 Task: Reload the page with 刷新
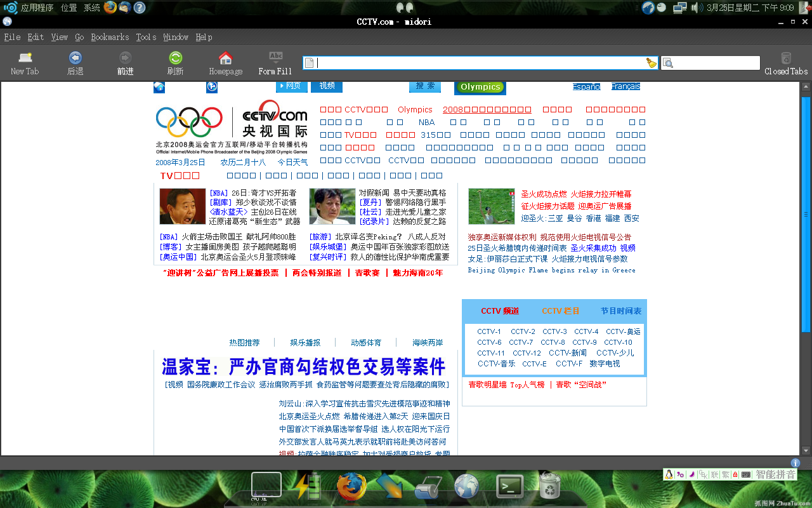[176, 63]
